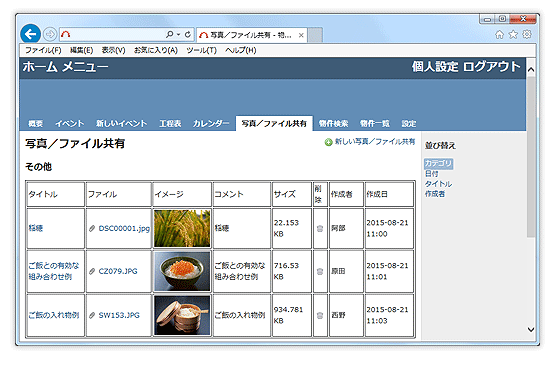This screenshot has height=366, width=560.
Task: Switch to the カレンダー tab
Action: [211, 124]
